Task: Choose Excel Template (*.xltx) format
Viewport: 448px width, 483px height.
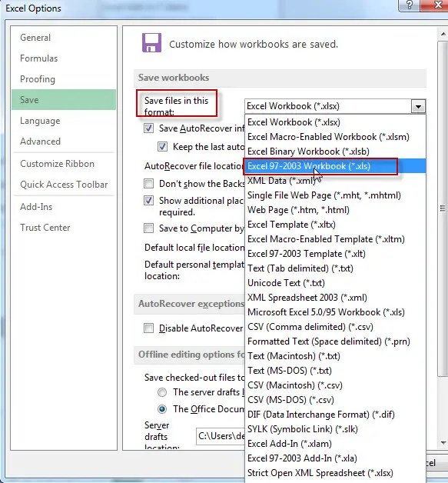Action: (x=335, y=225)
